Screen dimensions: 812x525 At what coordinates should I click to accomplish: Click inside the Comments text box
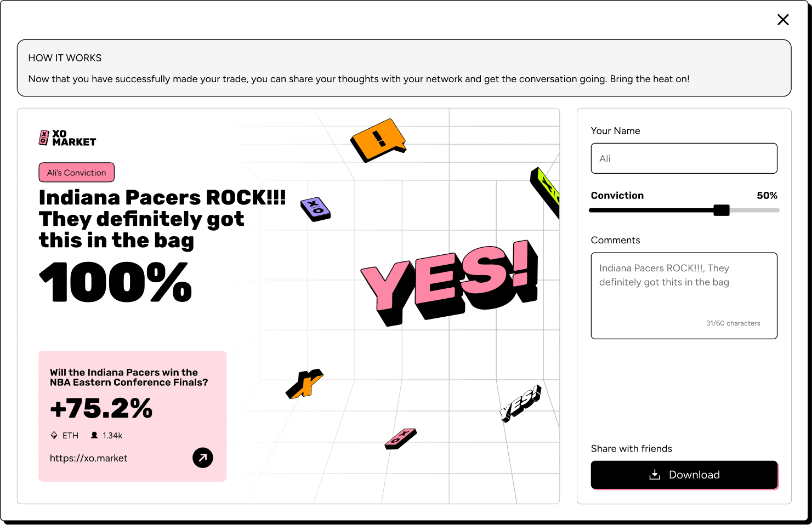click(684, 295)
